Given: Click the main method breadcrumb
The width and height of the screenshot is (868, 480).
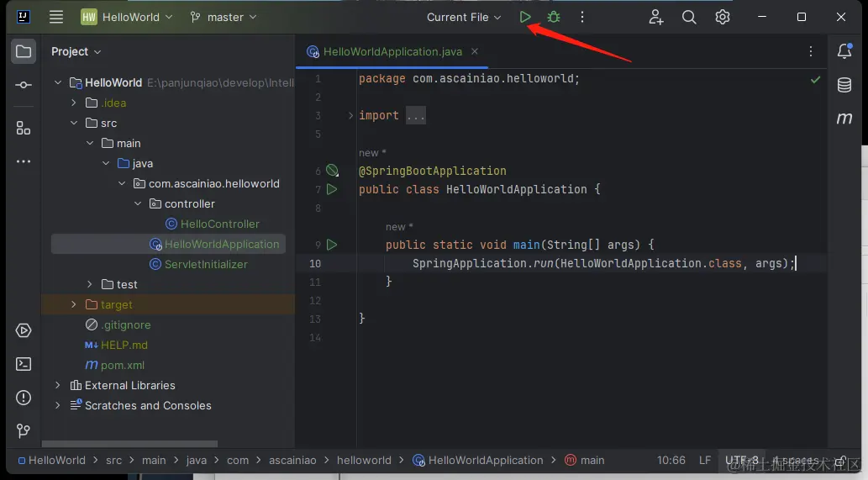Looking at the screenshot, I should (x=592, y=460).
